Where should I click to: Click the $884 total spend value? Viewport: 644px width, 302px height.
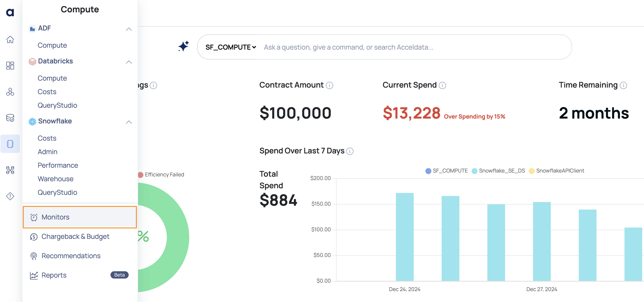(x=278, y=200)
